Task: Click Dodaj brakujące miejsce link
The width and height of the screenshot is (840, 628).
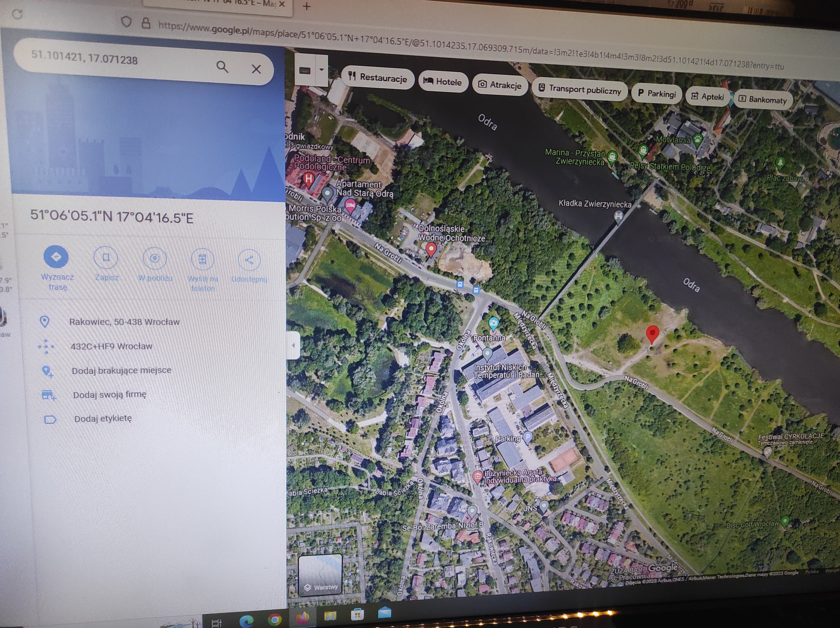Action: (x=121, y=370)
